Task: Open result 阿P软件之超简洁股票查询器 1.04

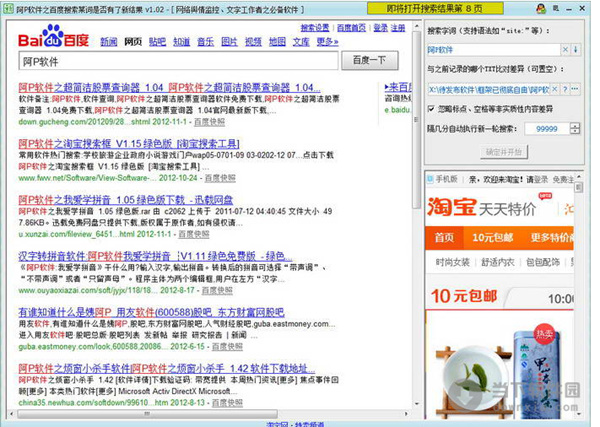Action: [x=170, y=88]
